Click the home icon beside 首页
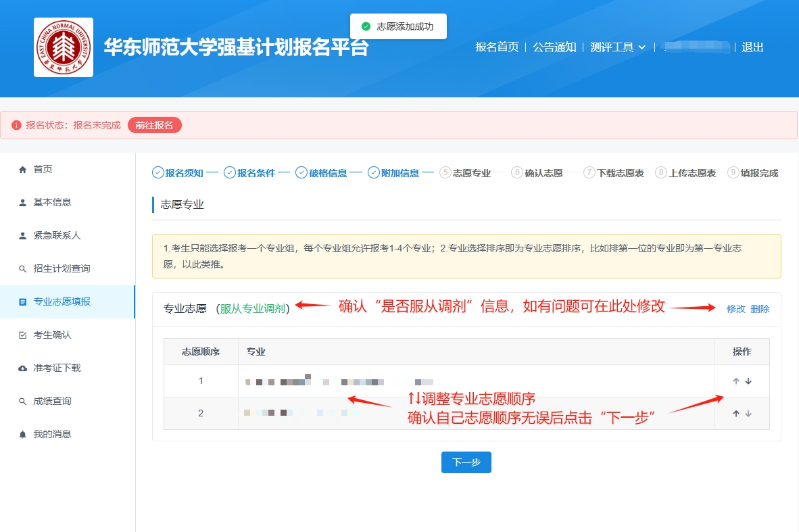Viewport: 799px width, 532px height. (22, 169)
